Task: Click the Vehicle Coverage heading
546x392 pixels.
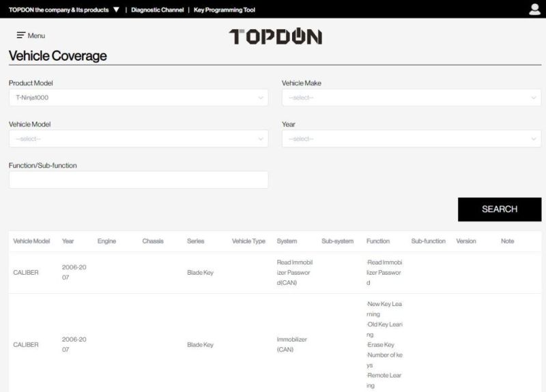Action: 58,56
